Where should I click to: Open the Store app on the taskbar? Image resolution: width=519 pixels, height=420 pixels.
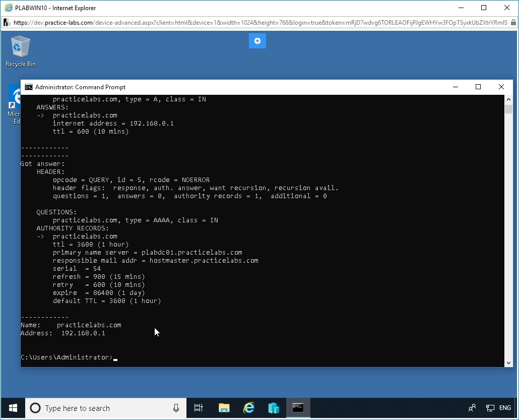pos(274,408)
